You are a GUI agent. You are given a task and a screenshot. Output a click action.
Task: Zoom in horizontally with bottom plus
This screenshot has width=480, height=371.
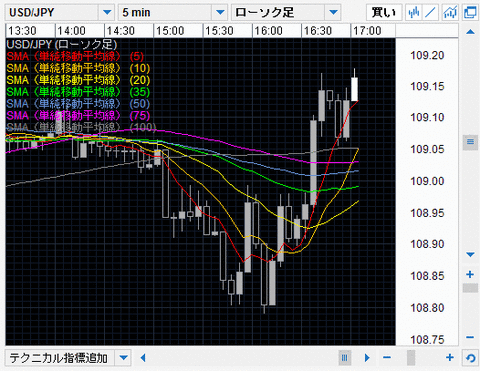pos(450,358)
